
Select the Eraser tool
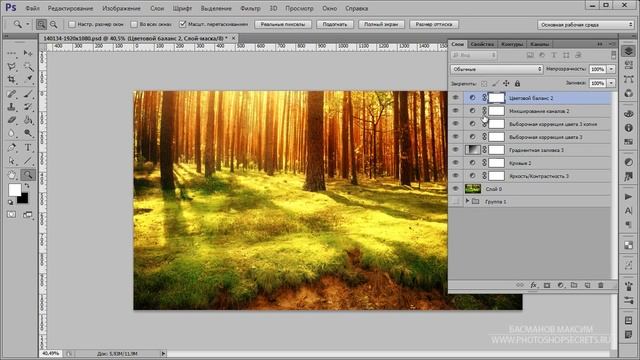pos(11,120)
